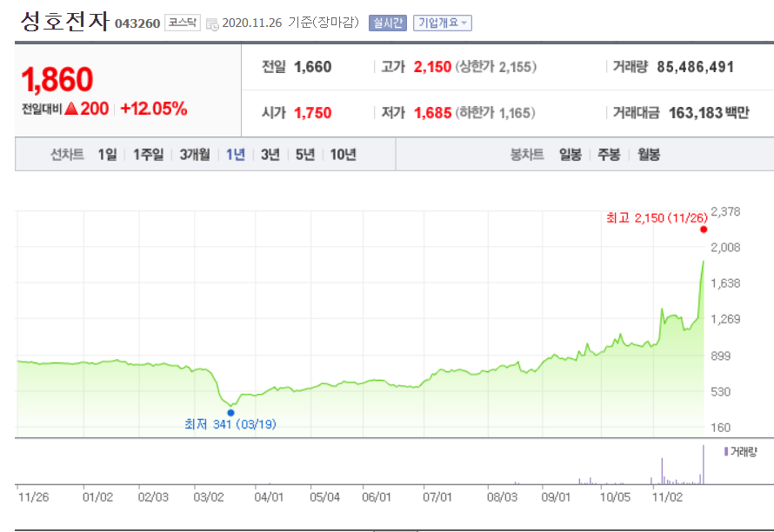
Task: Click the 저가 value 1,685
Action: (432, 113)
